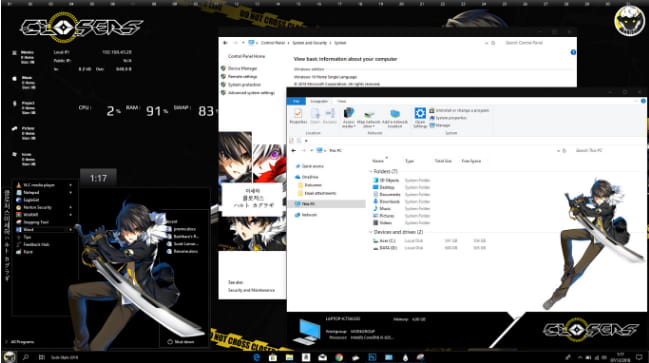Click Map network drive ribbon icon
The width and height of the screenshot is (649, 363).
click(368, 119)
